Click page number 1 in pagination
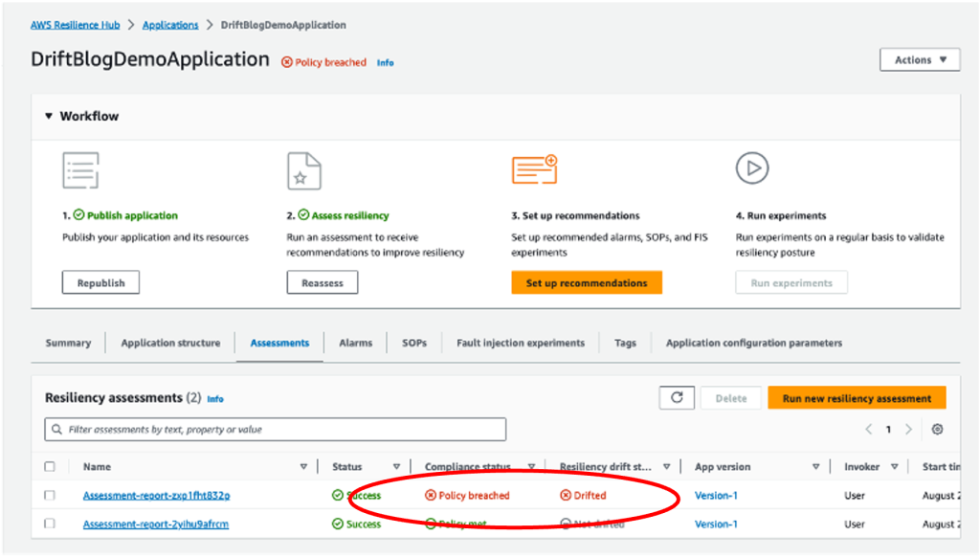The height and width of the screenshot is (558, 980). pyautogui.click(x=888, y=430)
